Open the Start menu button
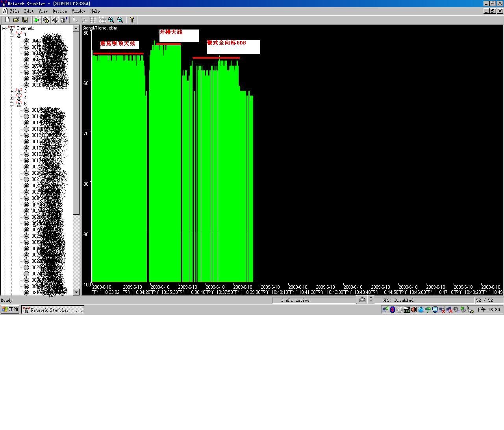504x430 pixels. pos(10,310)
